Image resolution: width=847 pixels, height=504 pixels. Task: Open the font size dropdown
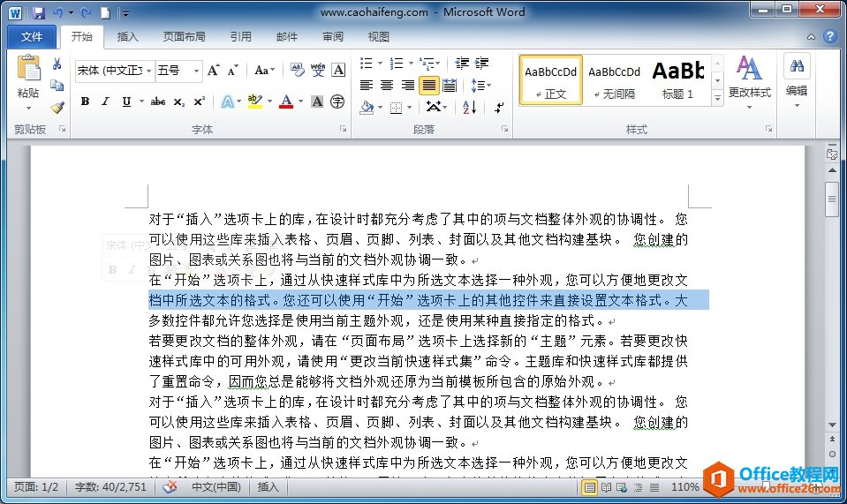(196, 71)
